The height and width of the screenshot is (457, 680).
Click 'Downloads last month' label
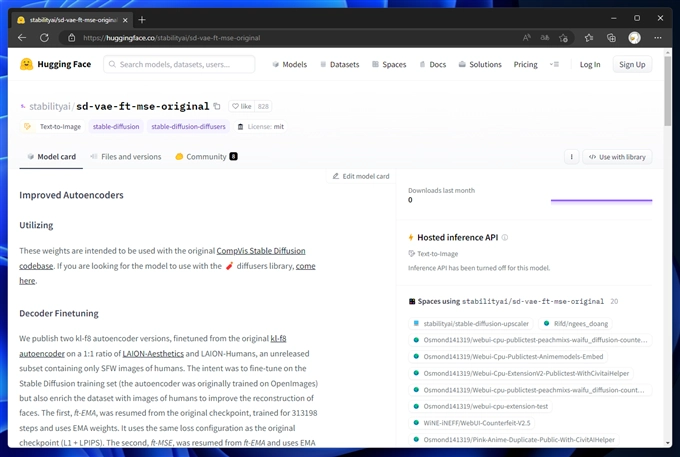[441, 190]
